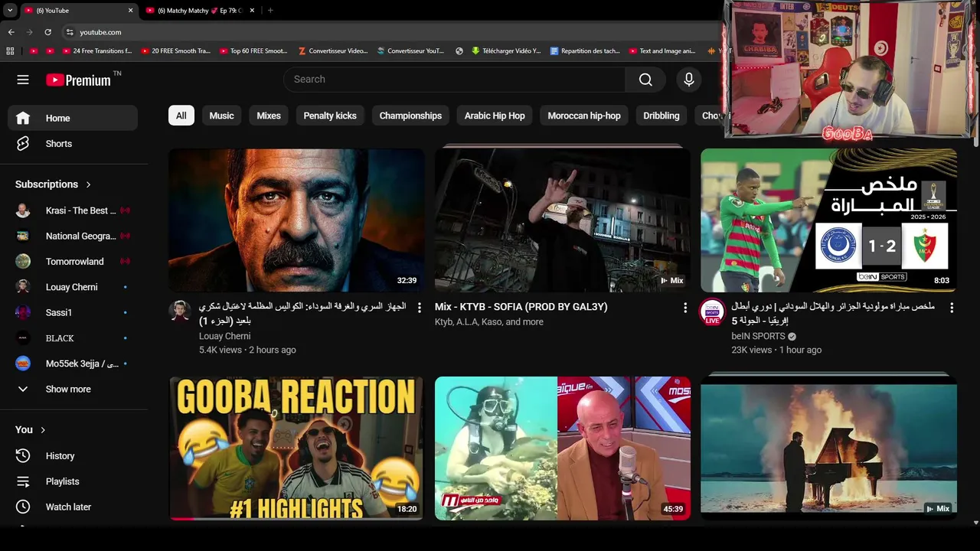The width and height of the screenshot is (980, 551).
Task: Click the beIN SPORTS live channel avatar
Action: pyautogui.click(x=712, y=311)
